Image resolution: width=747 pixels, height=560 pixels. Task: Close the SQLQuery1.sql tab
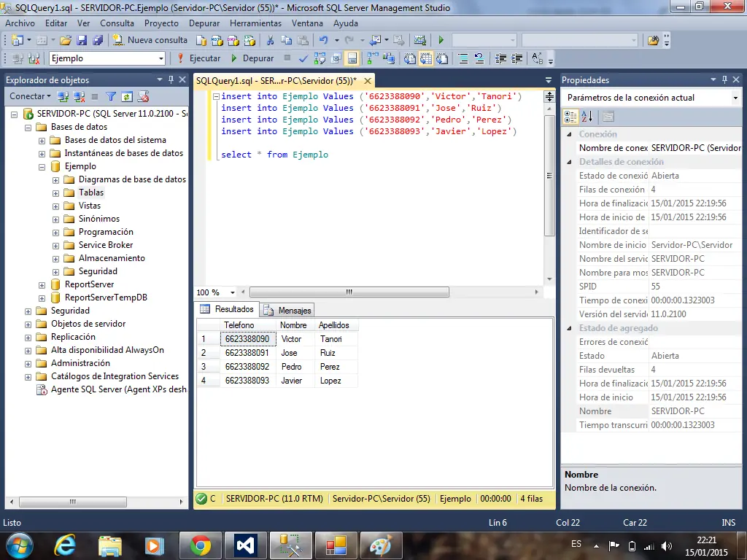click(368, 80)
